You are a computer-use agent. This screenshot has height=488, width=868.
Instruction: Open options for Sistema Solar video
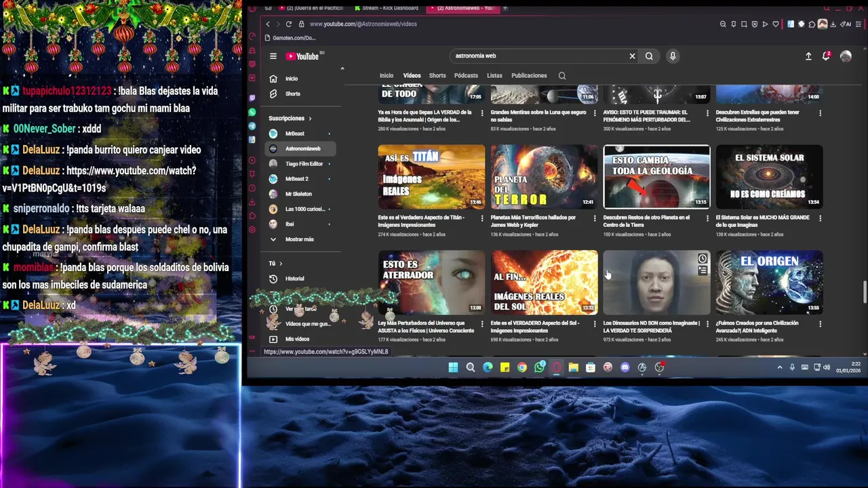coord(820,218)
